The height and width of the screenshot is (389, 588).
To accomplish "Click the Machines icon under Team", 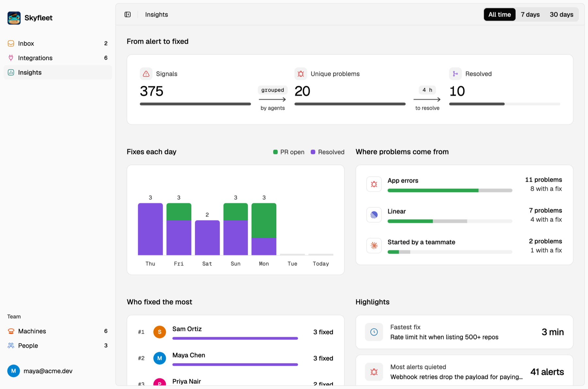I will pos(11,331).
